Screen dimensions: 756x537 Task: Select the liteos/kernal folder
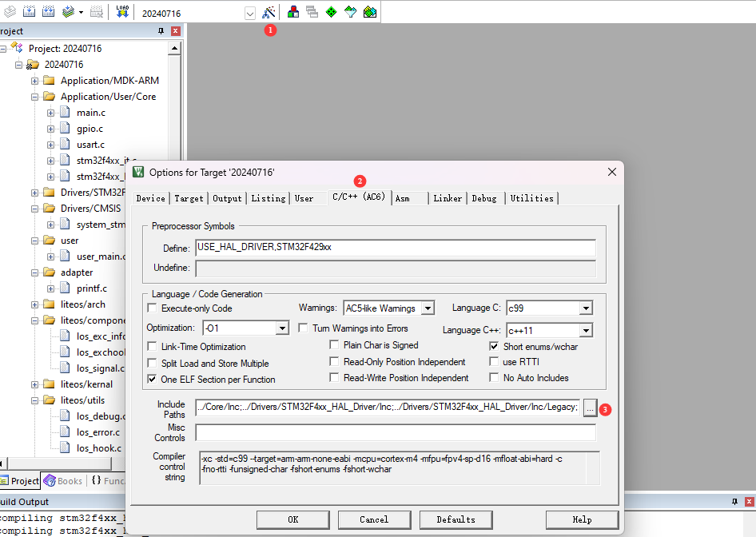[86, 384]
